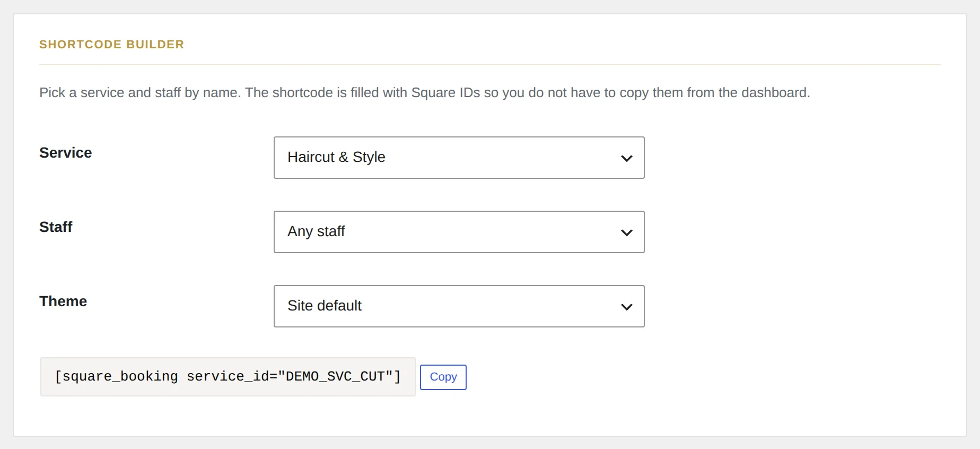Click the Service field label

(66, 153)
